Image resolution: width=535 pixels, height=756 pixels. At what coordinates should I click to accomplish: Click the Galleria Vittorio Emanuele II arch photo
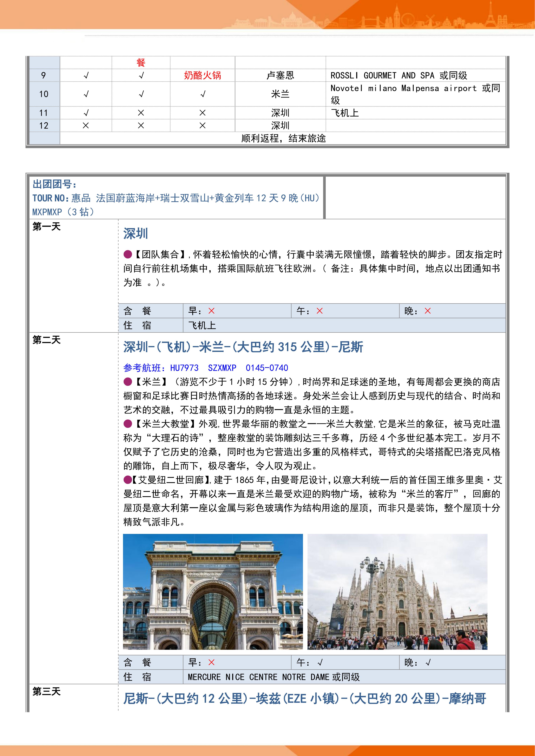tap(213, 592)
